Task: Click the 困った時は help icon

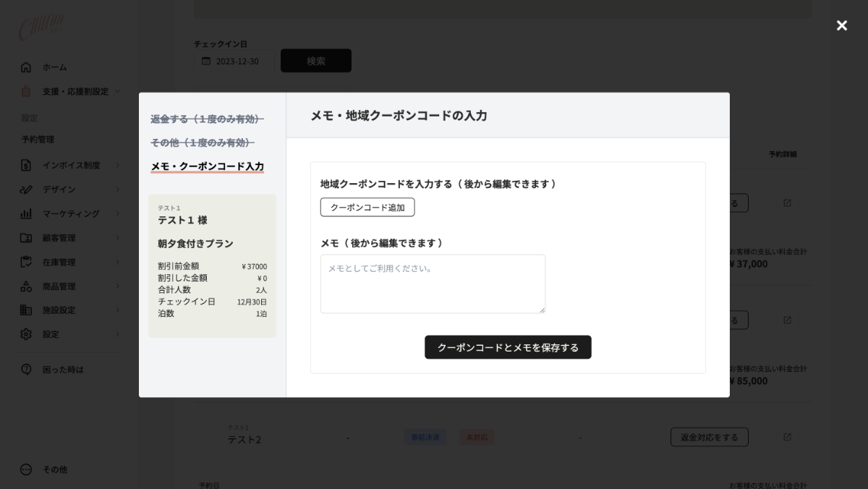Action: point(26,370)
